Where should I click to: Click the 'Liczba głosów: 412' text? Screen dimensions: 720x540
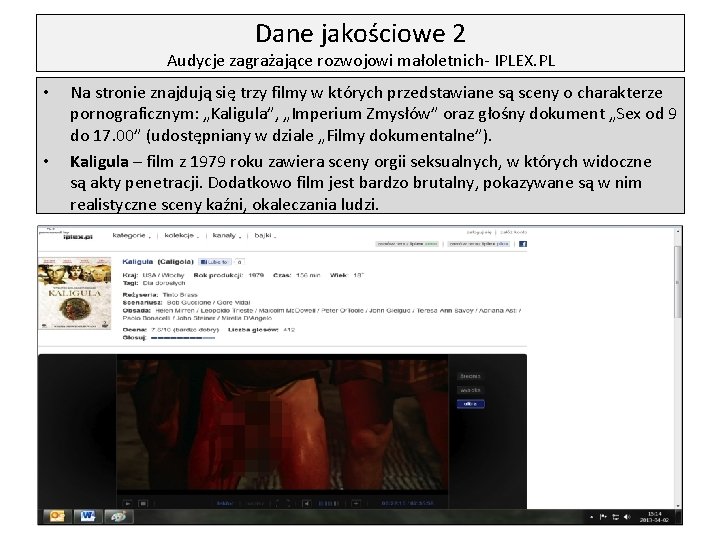point(261,330)
